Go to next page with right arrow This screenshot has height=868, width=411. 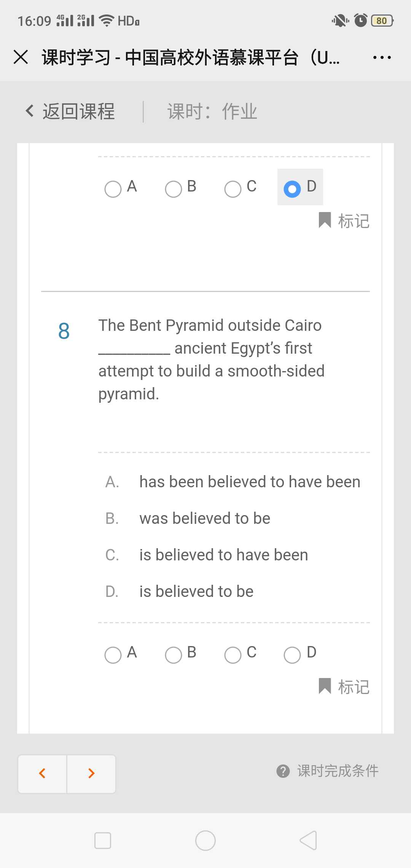[91, 774]
